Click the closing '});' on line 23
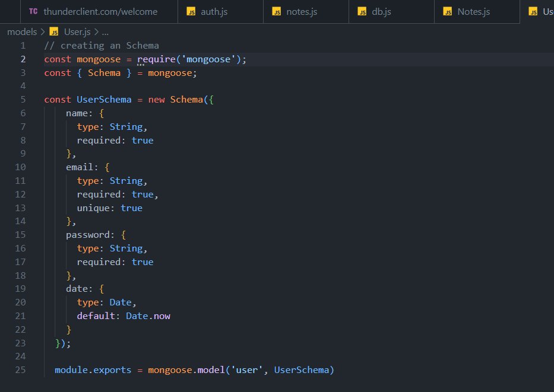The image size is (554, 392). 63,343
